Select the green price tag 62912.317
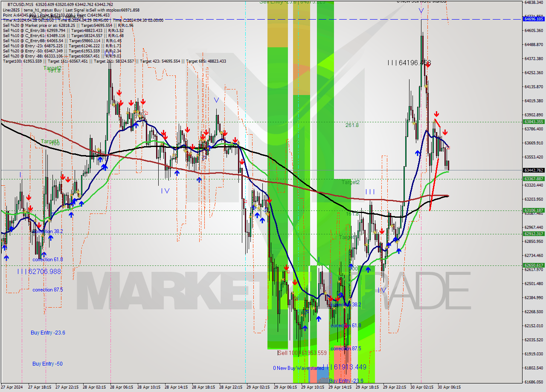The height and width of the screenshot is (392, 546). (534, 233)
